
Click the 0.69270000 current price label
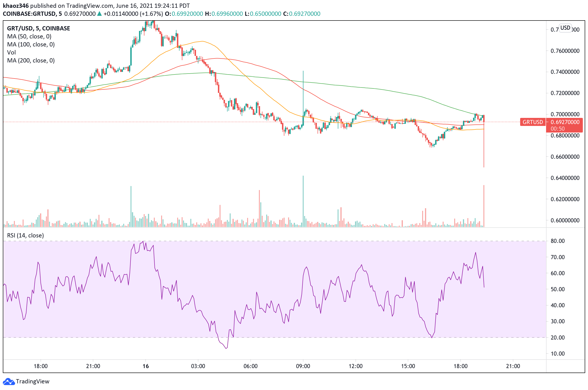(565, 122)
